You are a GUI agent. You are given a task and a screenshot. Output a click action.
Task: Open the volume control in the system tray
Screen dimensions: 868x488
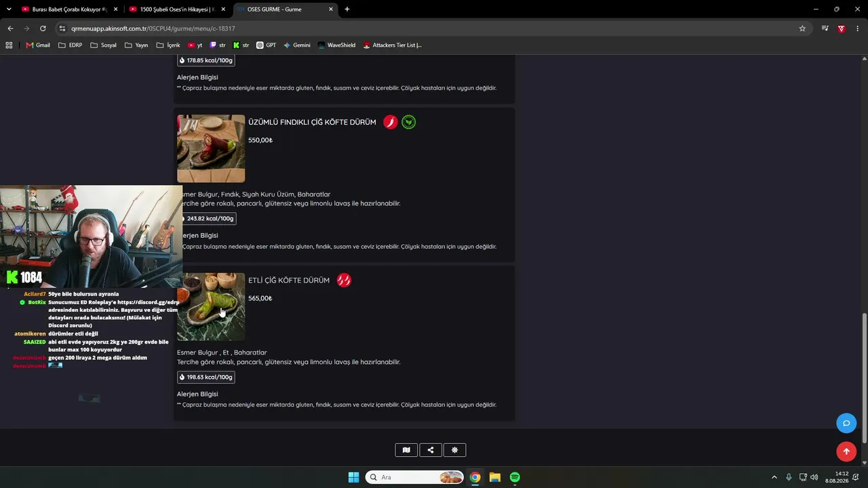pyautogui.click(x=814, y=477)
